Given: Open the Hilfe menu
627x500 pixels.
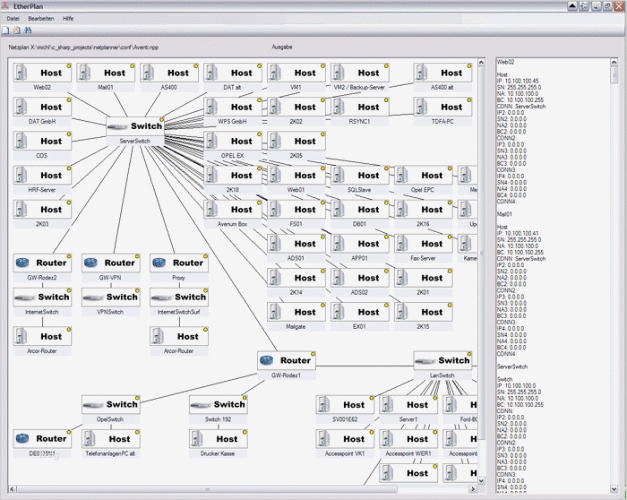Looking at the screenshot, I should tap(68, 19).
